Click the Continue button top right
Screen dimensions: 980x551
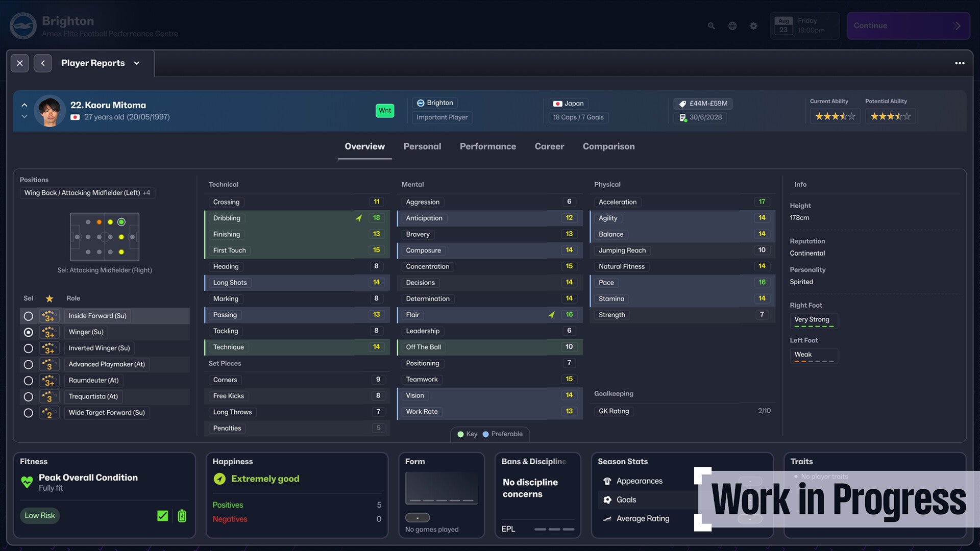[x=908, y=26]
